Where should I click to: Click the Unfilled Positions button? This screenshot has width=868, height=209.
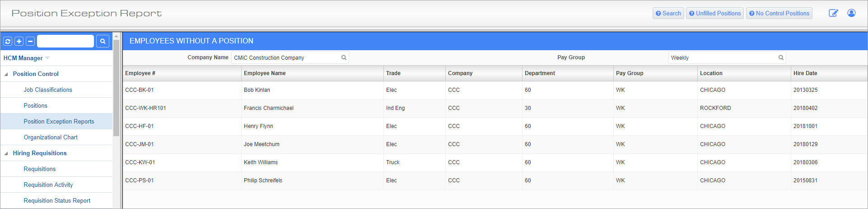click(715, 13)
